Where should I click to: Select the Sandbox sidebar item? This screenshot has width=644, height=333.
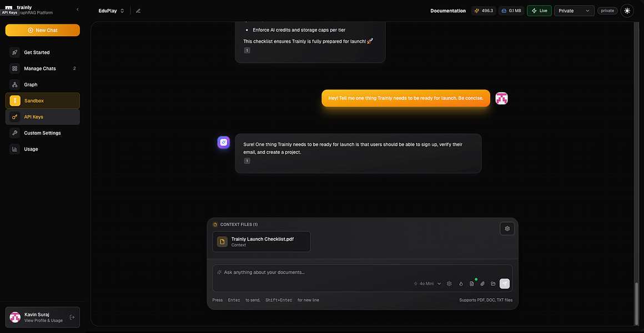42,100
